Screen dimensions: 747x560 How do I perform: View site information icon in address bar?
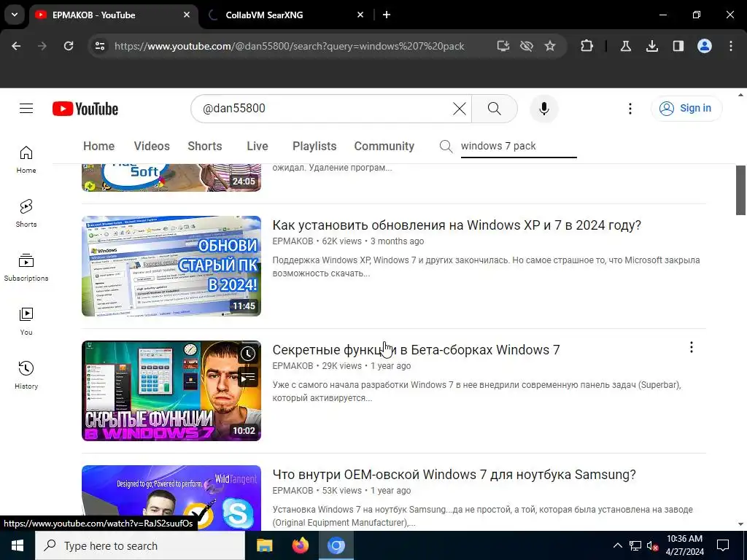pyautogui.click(x=100, y=46)
